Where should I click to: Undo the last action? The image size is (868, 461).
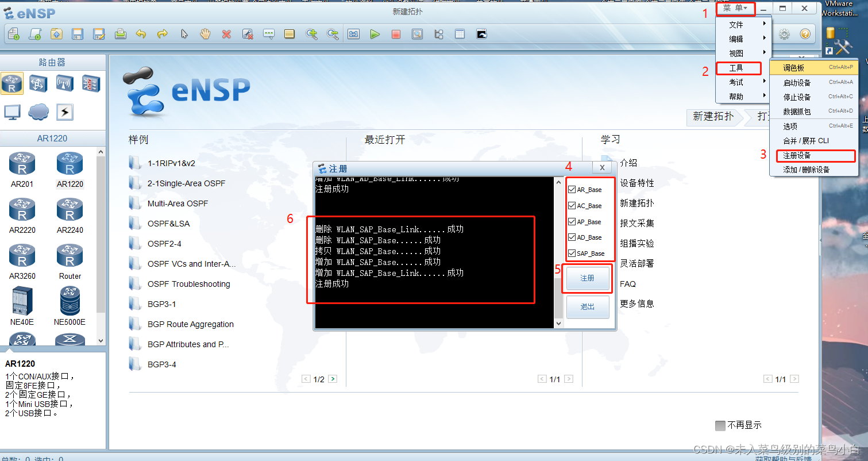[x=141, y=34]
